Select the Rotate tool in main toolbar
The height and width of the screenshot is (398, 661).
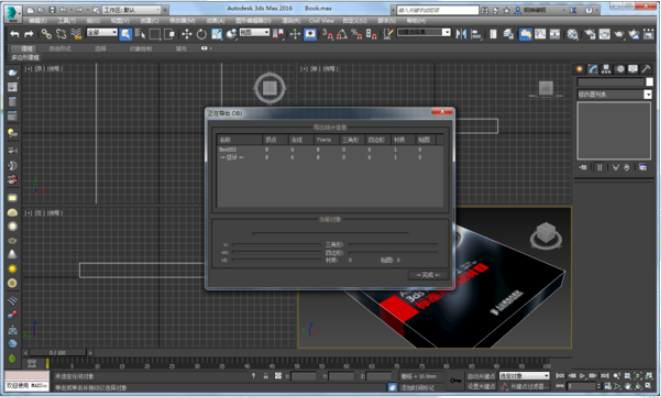click(x=202, y=34)
